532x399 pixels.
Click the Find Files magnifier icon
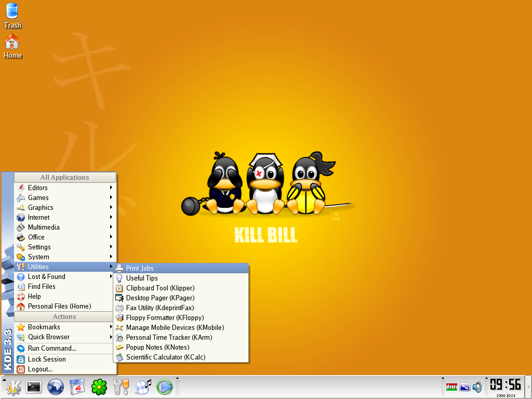[x=21, y=286]
